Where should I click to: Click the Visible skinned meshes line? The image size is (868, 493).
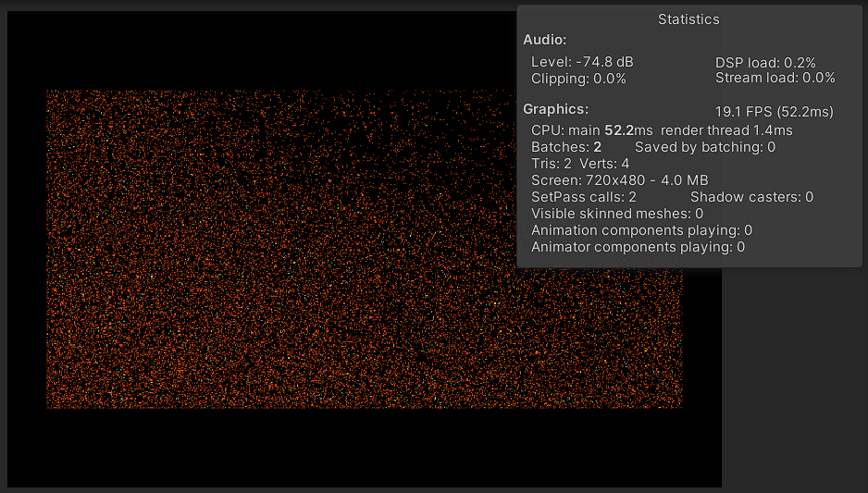617,214
